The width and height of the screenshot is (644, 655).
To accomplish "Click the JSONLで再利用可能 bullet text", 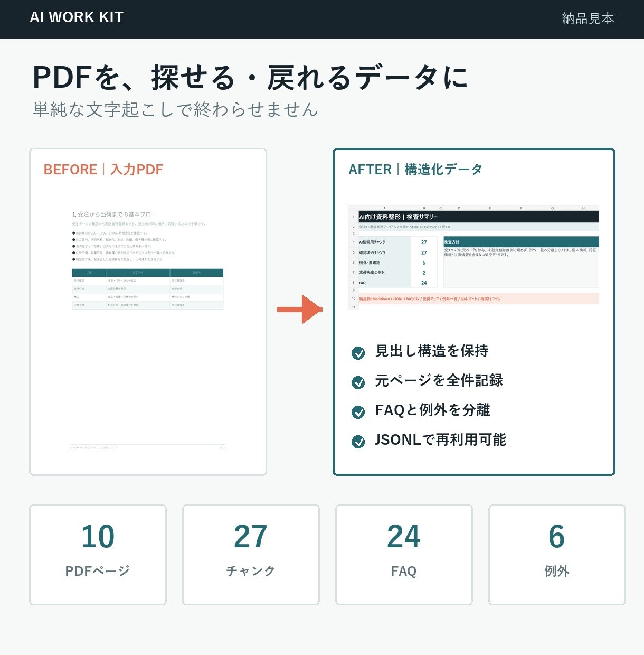I will 440,439.
